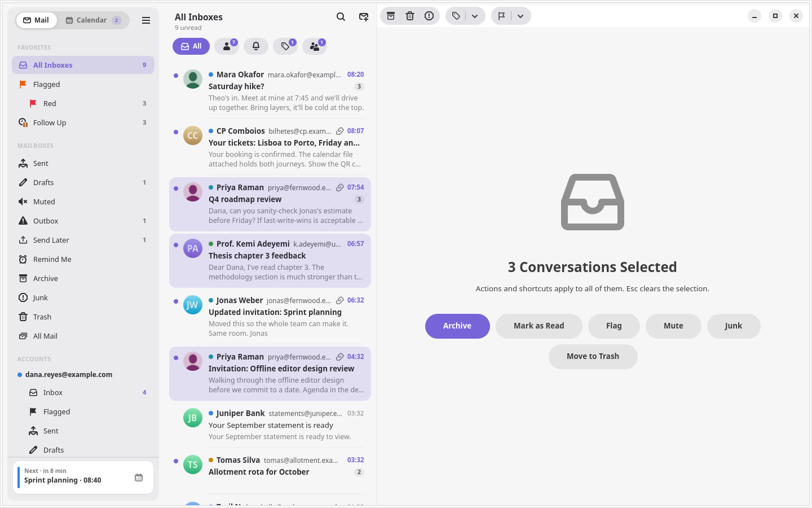Compose a new message
The width and height of the screenshot is (812, 508).
click(x=364, y=17)
